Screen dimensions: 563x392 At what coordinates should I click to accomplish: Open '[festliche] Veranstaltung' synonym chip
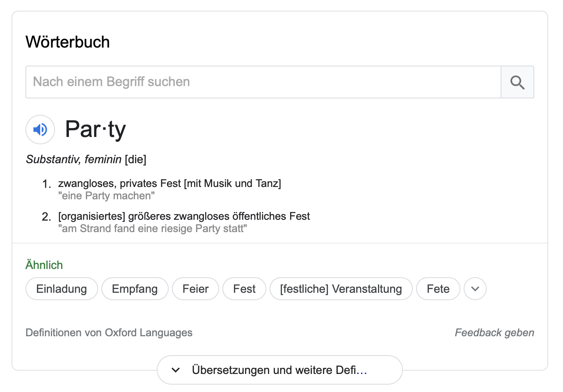[341, 289]
